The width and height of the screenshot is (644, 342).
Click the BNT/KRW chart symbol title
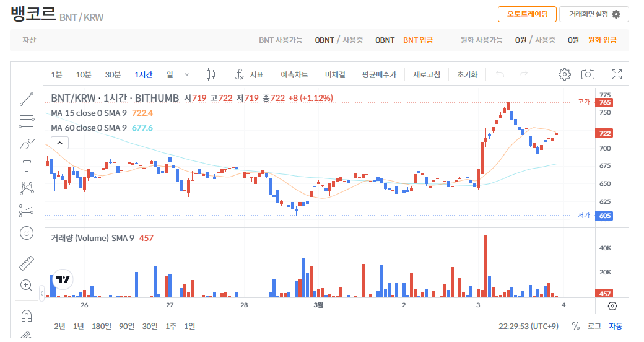pyautogui.click(x=115, y=98)
